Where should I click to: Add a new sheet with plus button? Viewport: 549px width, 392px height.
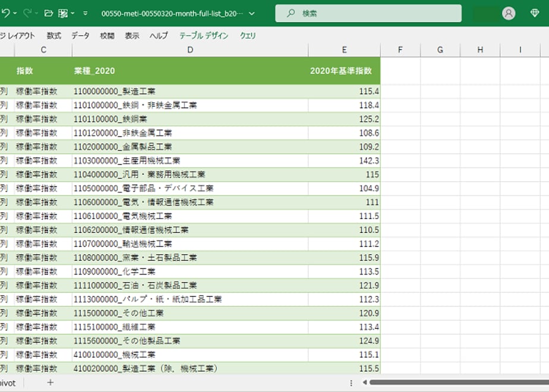point(51,382)
